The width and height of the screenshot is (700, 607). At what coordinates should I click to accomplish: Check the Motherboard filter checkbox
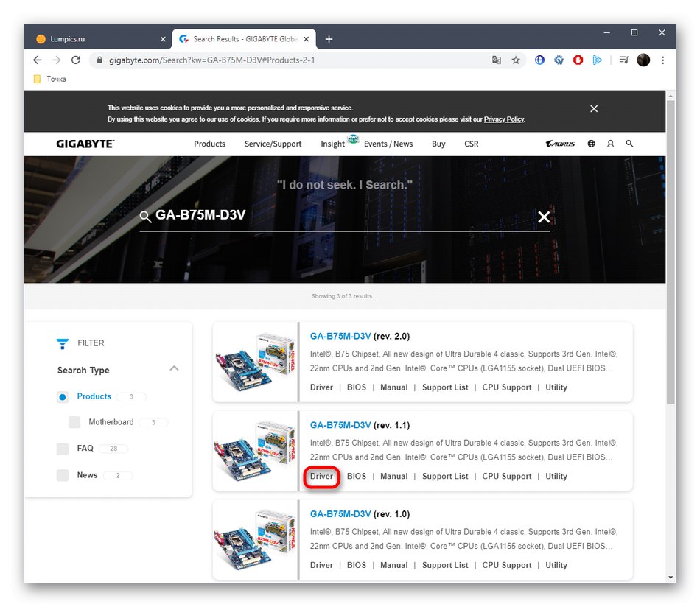(74, 422)
